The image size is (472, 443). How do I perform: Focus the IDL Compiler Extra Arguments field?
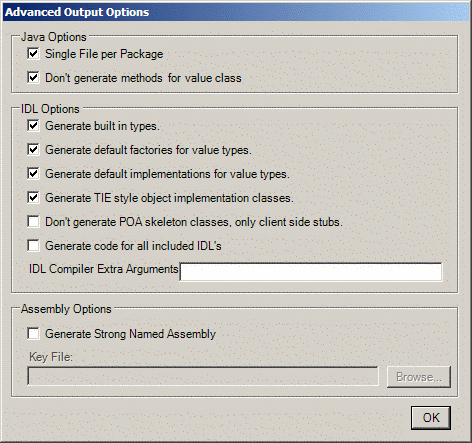click(311, 272)
